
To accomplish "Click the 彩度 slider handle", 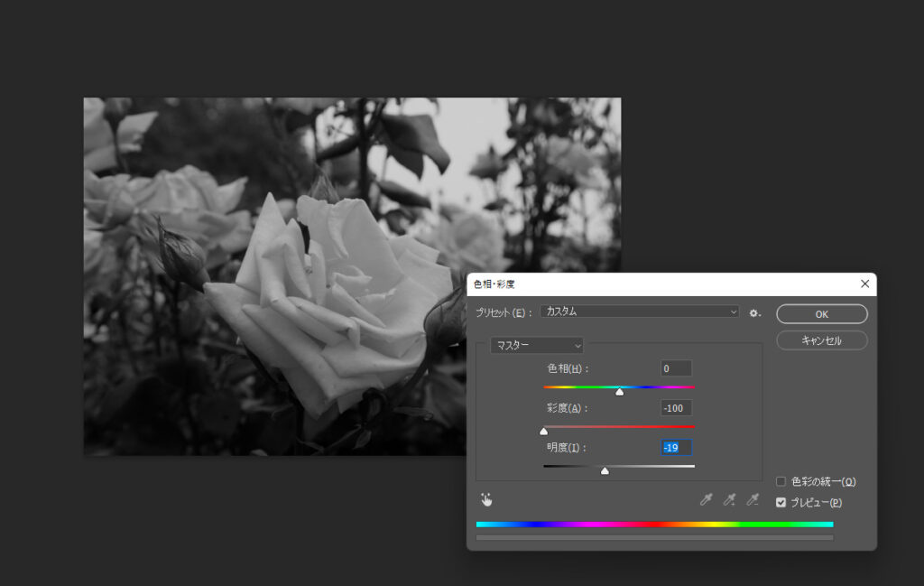I will tap(543, 432).
